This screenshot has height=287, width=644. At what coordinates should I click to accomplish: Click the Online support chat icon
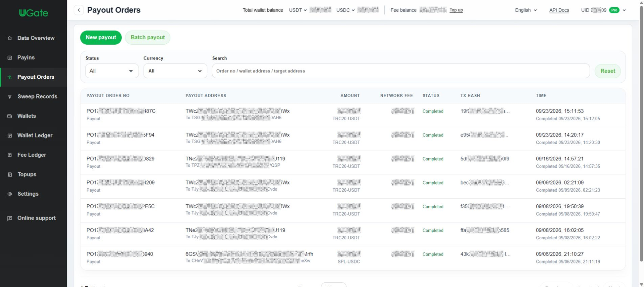coord(10,218)
